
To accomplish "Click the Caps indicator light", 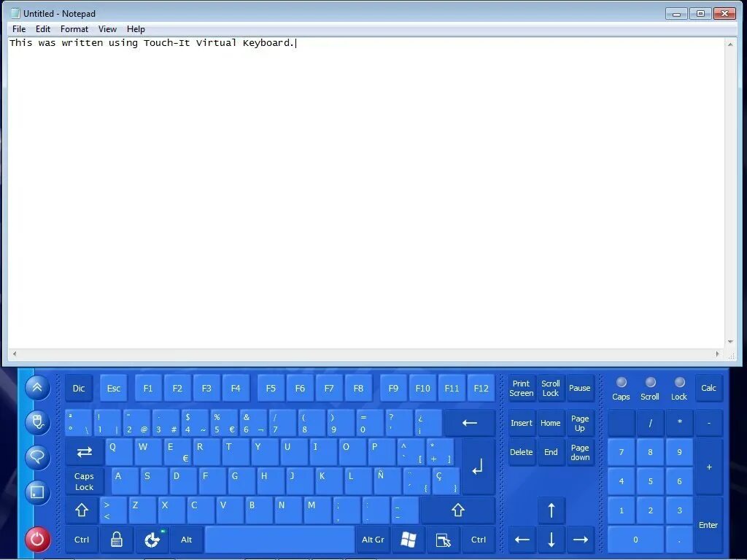I will pos(621,382).
